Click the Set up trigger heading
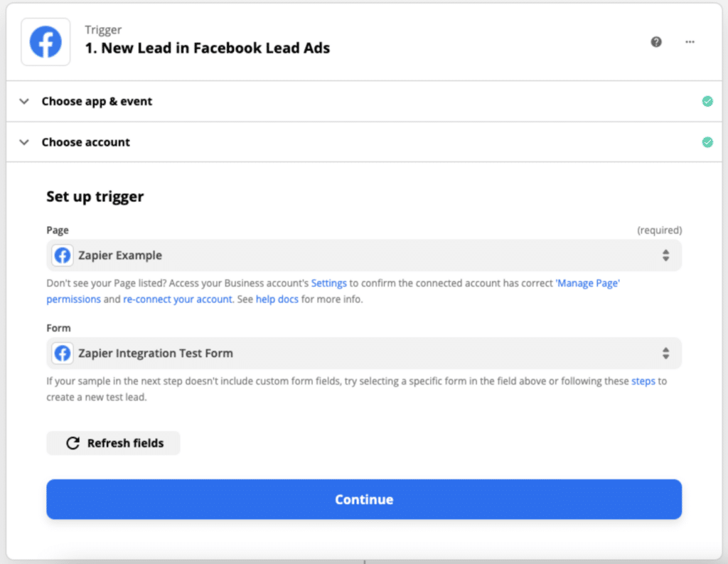 [95, 196]
